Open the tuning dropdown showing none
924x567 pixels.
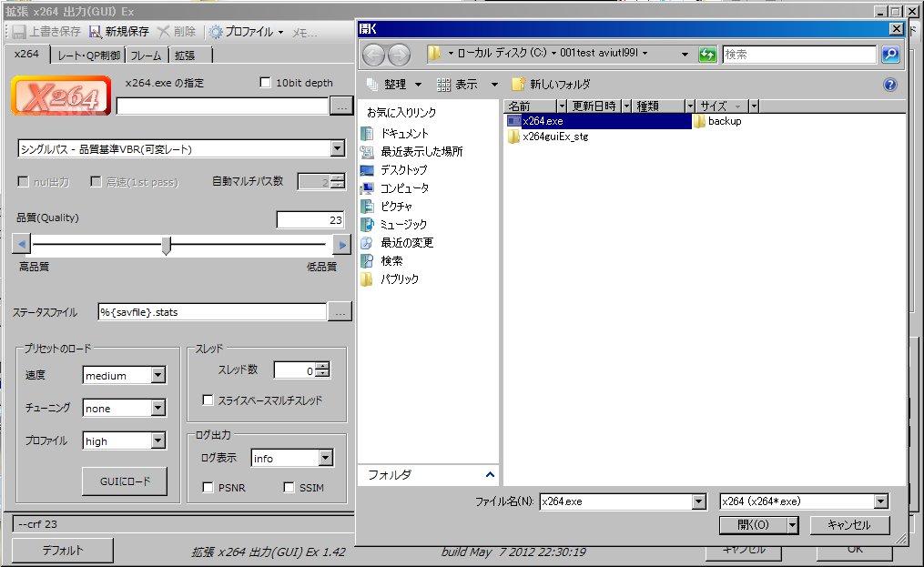(x=157, y=408)
